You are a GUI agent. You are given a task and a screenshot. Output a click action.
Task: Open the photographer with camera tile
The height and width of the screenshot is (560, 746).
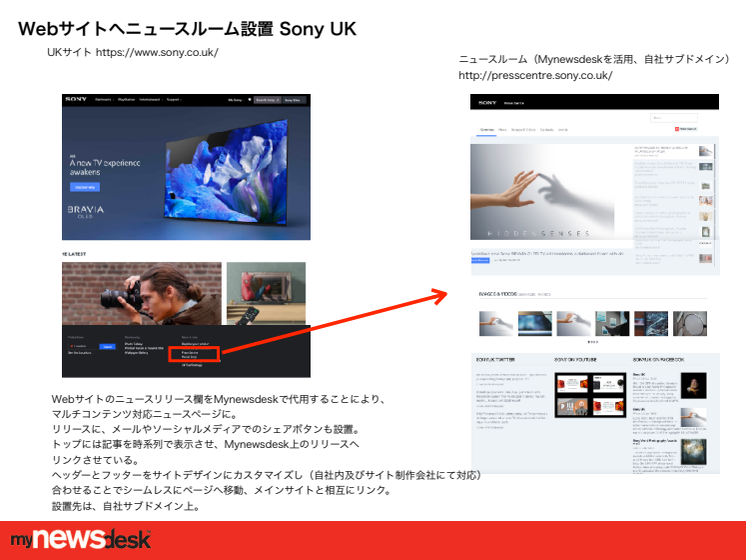[142, 294]
